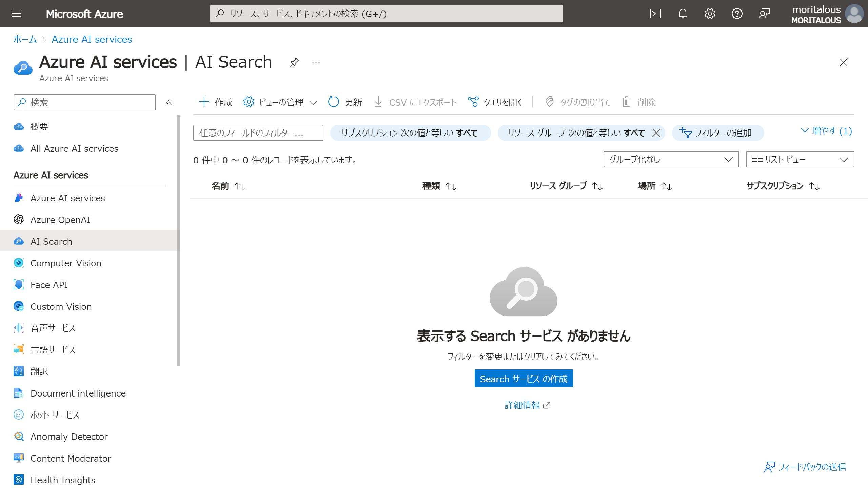Expand the グループ化なし dropdown

(x=671, y=159)
